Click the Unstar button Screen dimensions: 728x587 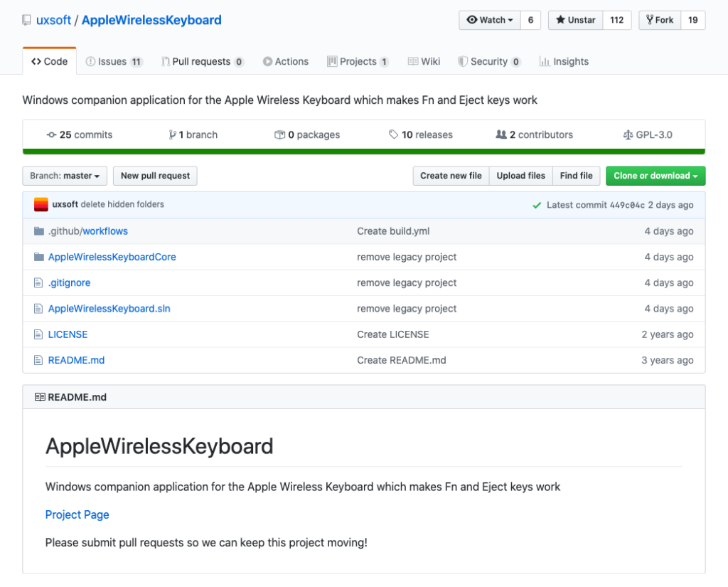[x=576, y=20]
